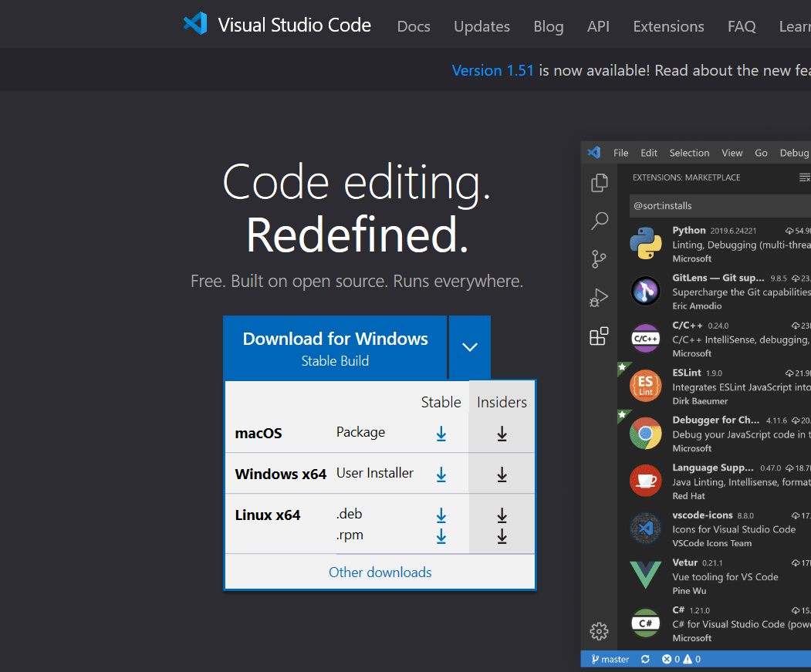Click the master branch in status bar
This screenshot has height=672, width=811.
point(610,659)
